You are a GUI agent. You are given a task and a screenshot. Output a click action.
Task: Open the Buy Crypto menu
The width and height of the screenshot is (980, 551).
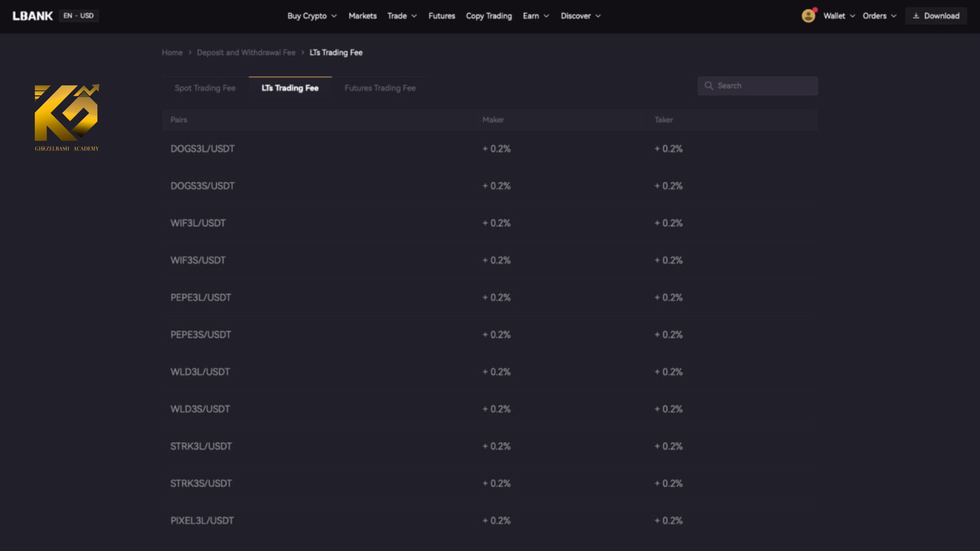coord(312,15)
